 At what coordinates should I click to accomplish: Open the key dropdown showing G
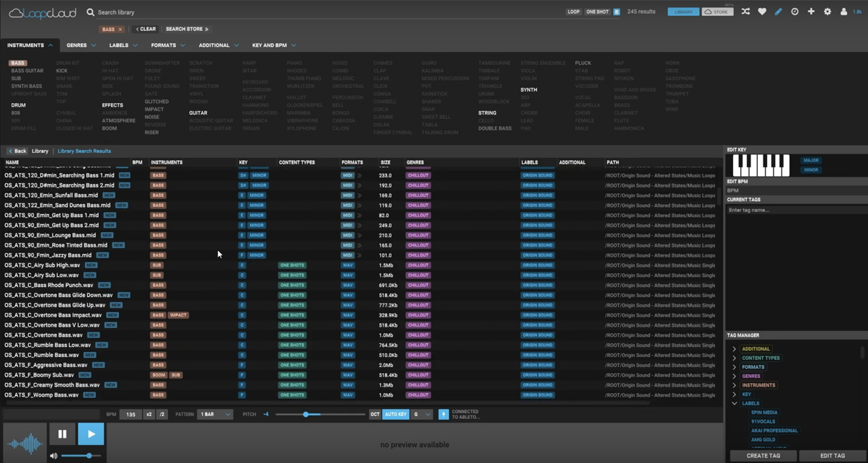point(422,414)
